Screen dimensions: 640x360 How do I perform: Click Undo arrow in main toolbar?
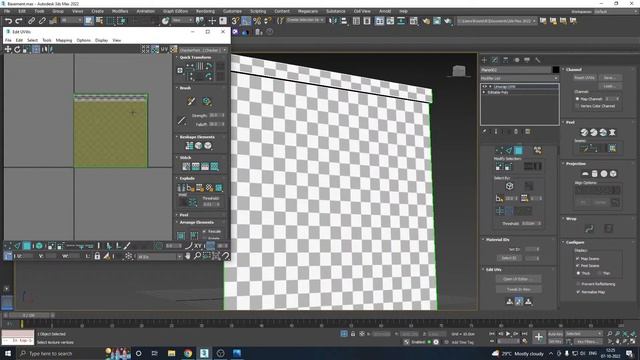(8, 20)
